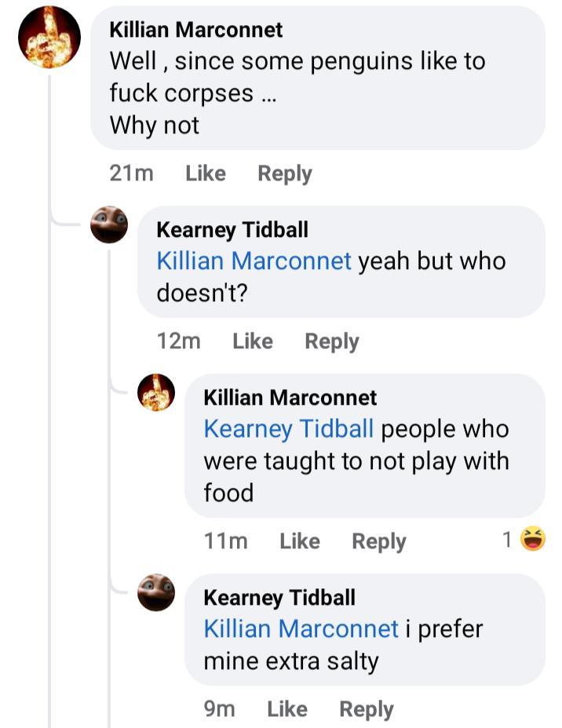Click the 21m timestamp
This screenshot has width=562, height=728.
click(x=132, y=173)
